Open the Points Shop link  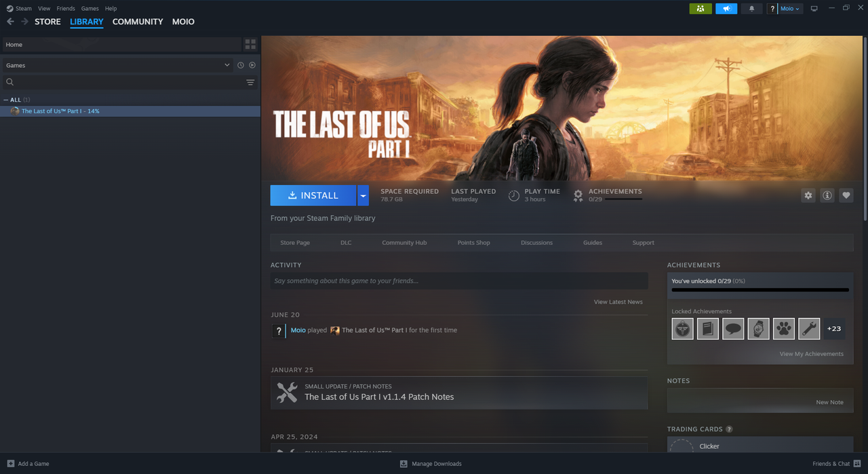[x=473, y=243]
